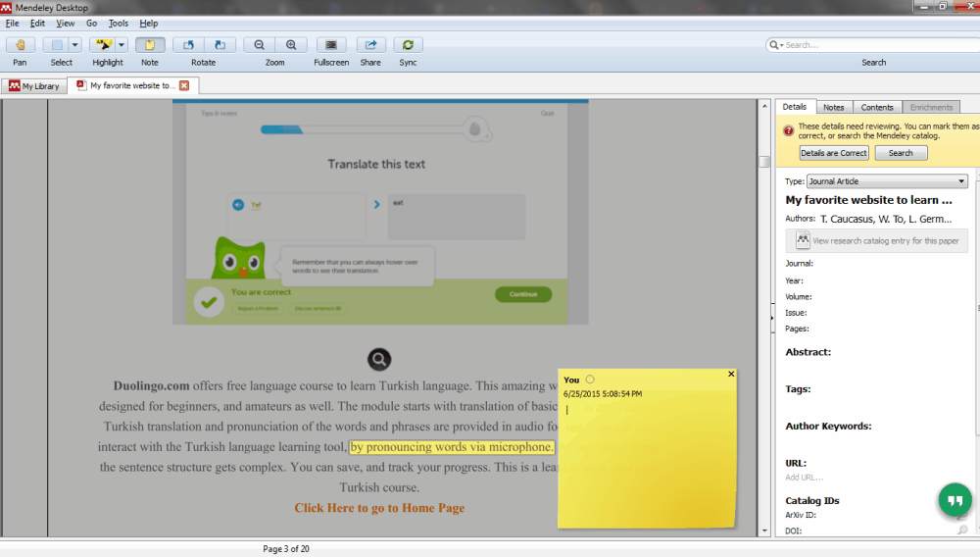Collapse the right details panel arrow

pyautogui.click(x=772, y=318)
